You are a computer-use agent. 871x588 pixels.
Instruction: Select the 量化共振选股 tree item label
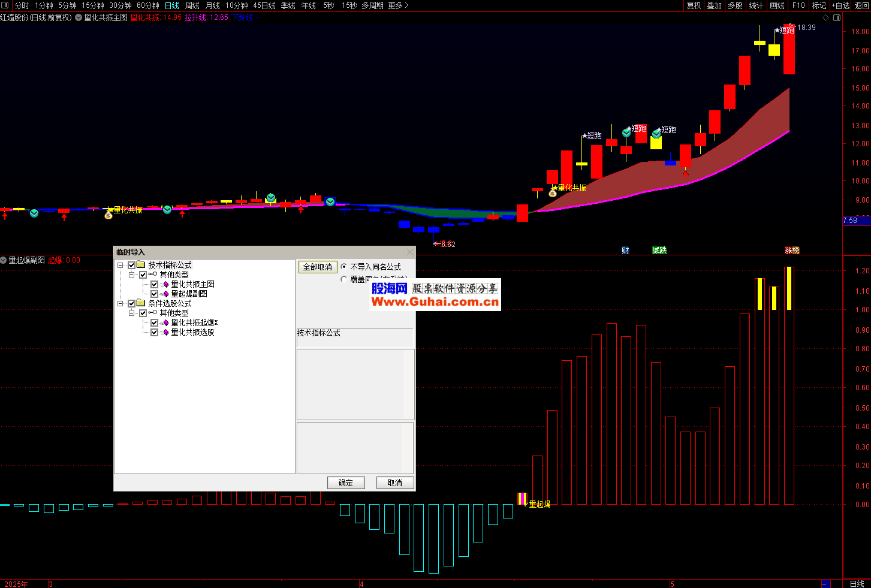coord(192,332)
